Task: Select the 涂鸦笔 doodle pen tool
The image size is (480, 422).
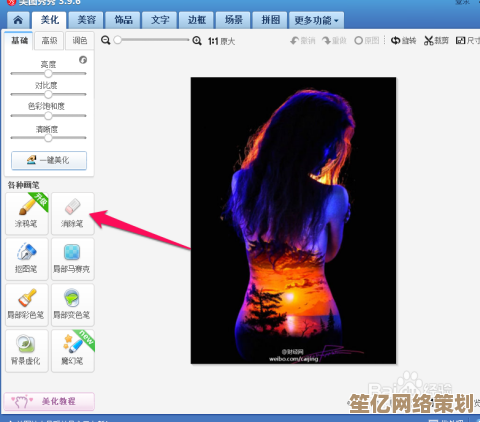Action: tap(27, 213)
